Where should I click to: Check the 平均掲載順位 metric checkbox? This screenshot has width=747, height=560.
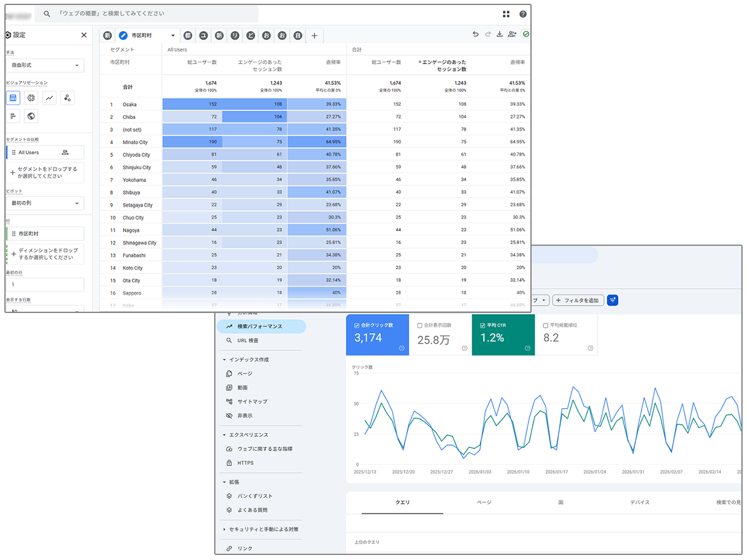tap(545, 325)
